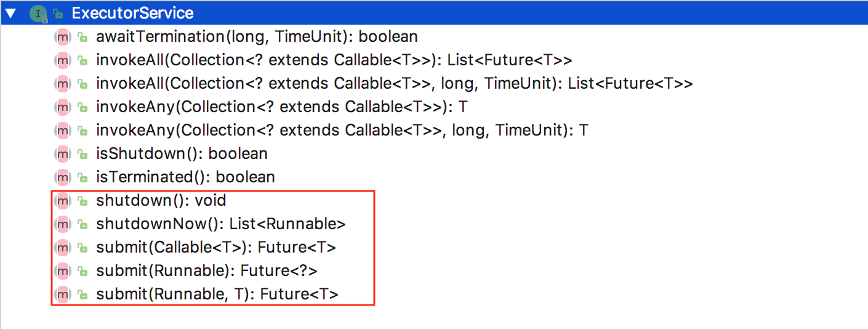Select invokeAll(Collection) returning List<Future<T>>

pos(334,60)
